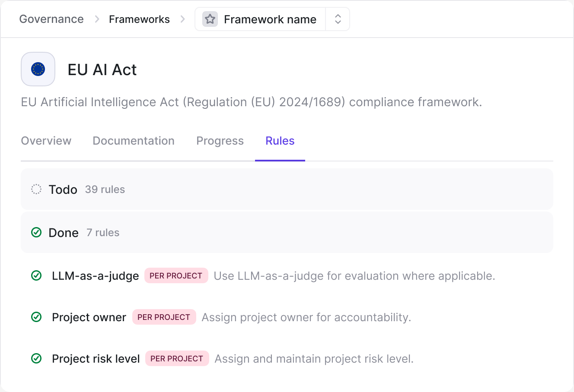Open the Project risk level rule
This screenshot has width=574, height=392.
click(96, 358)
